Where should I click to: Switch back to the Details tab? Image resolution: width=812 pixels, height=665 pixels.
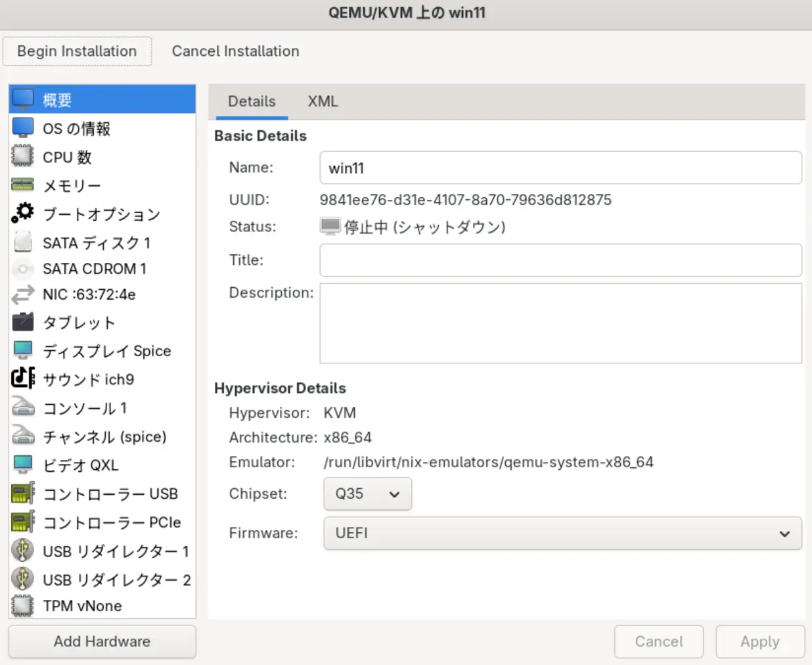[252, 101]
